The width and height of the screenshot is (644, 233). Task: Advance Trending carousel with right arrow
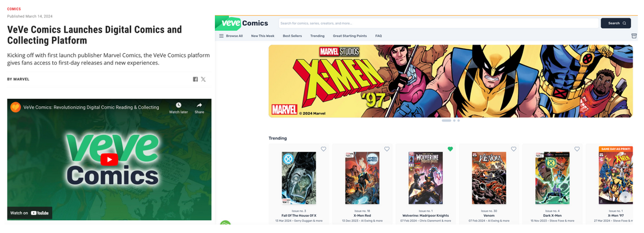tap(625, 197)
